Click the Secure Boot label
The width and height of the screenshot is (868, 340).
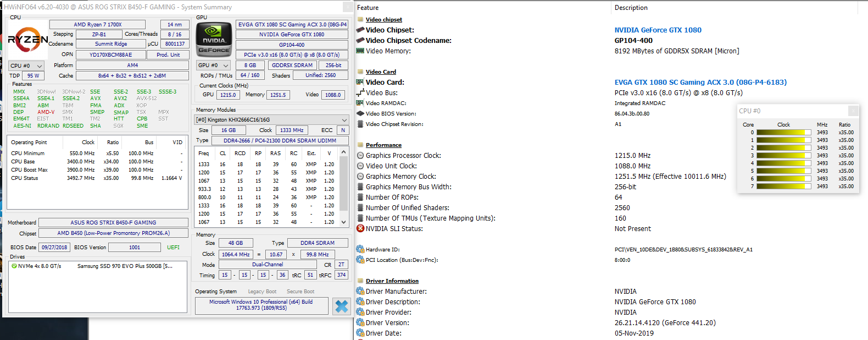tap(301, 292)
